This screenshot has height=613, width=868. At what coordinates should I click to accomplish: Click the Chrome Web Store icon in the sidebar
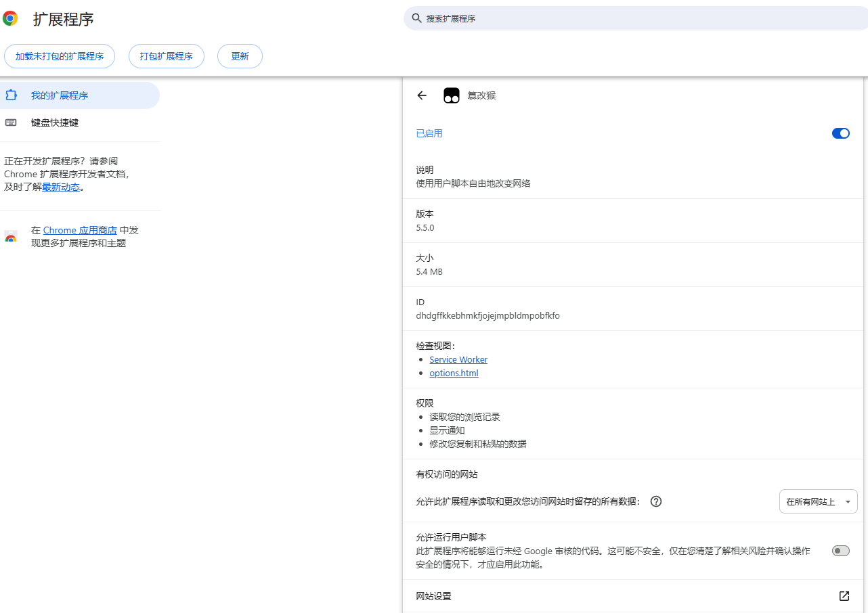coord(11,237)
